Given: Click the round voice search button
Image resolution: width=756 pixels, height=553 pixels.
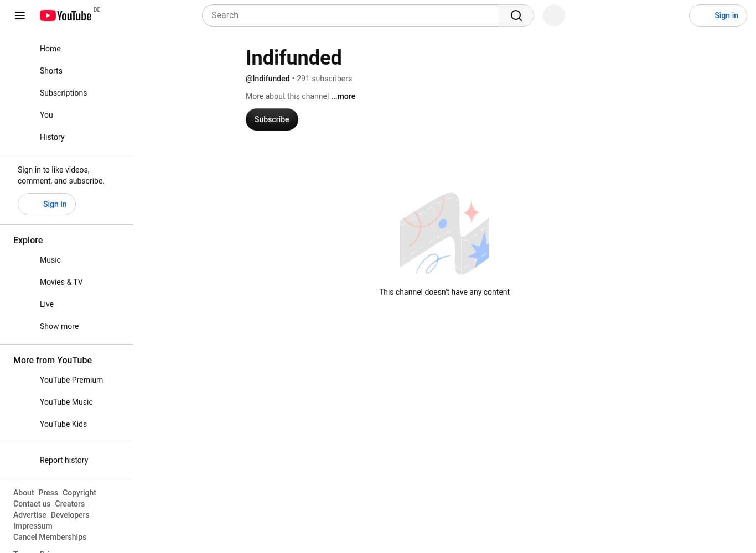Looking at the screenshot, I should [x=553, y=15].
